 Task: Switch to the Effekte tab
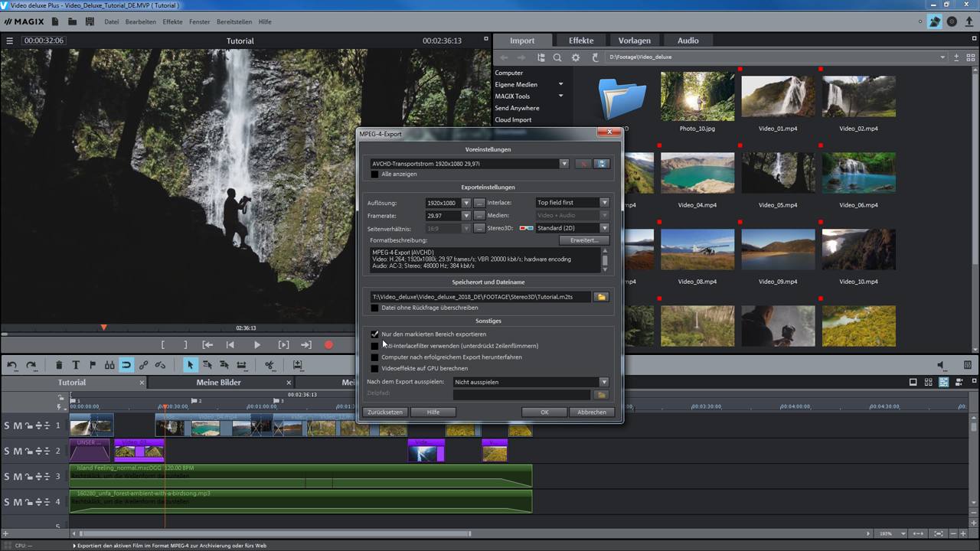580,41
